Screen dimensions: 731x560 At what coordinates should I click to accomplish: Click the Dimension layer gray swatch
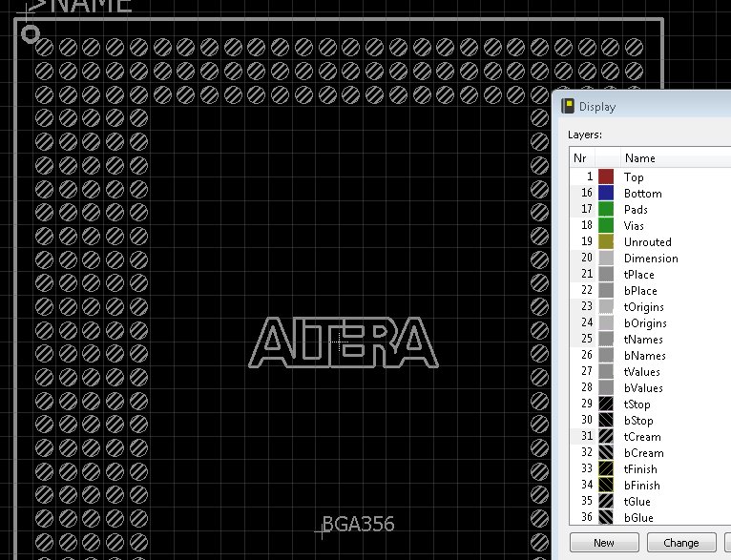[606, 259]
